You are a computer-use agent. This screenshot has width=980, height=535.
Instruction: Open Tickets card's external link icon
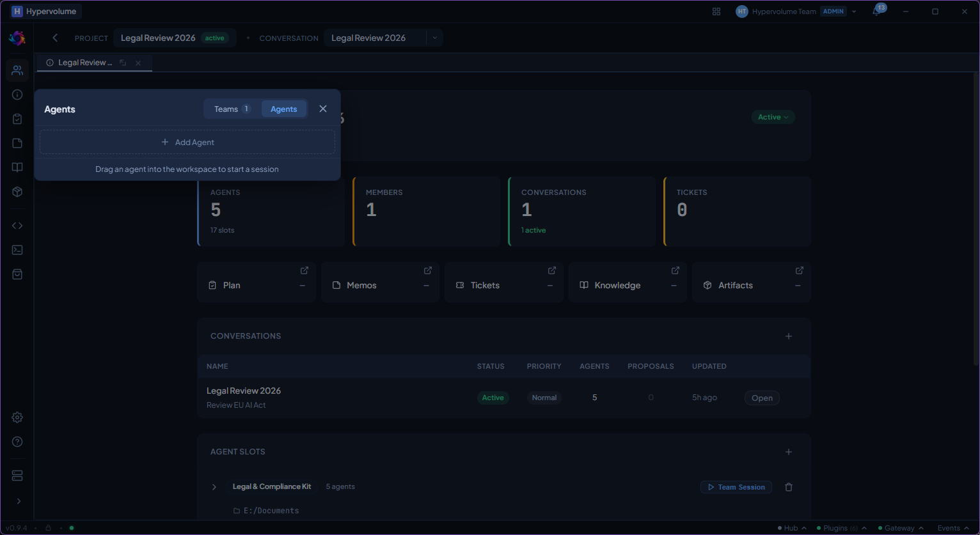click(x=552, y=270)
